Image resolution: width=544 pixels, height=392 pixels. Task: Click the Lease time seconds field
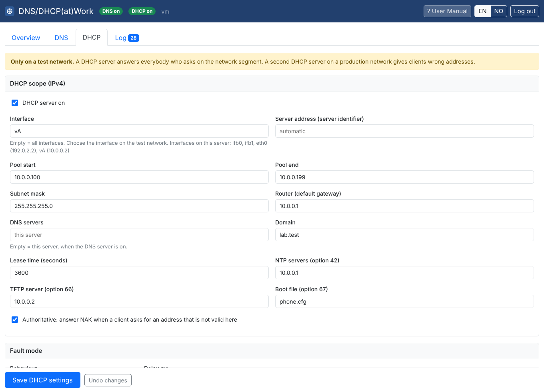click(139, 273)
